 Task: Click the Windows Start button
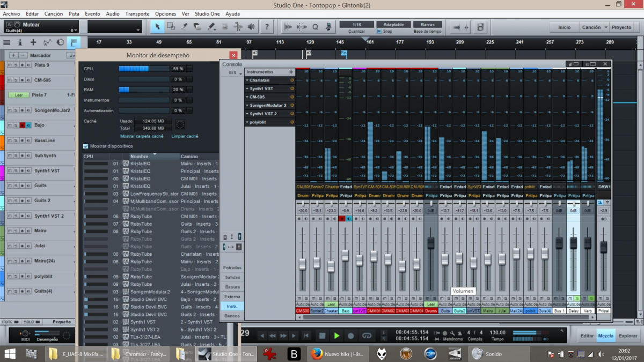[10, 354]
